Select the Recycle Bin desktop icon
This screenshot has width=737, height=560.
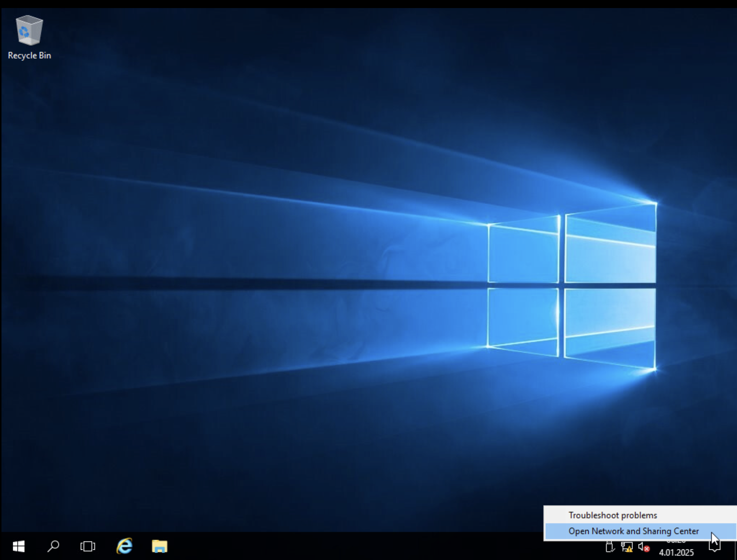coord(29,31)
